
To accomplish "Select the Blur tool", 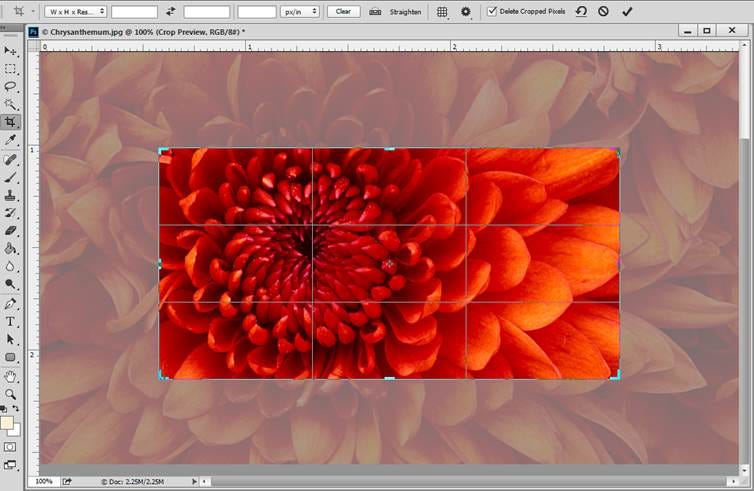I will pos(10,266).
